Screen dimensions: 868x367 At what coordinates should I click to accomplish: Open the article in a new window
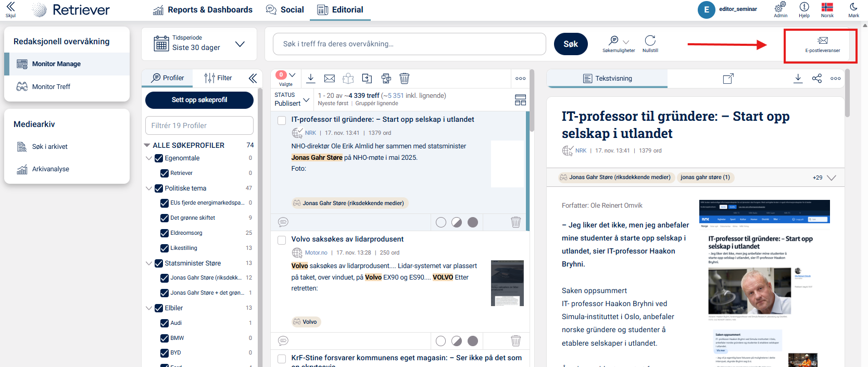click(x=728, y=79)
